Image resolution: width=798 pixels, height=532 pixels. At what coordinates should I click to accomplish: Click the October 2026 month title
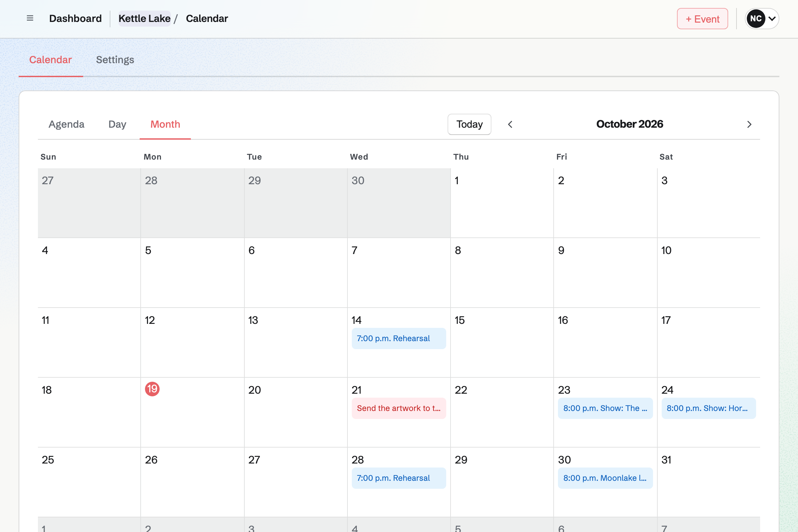point(629,124)
